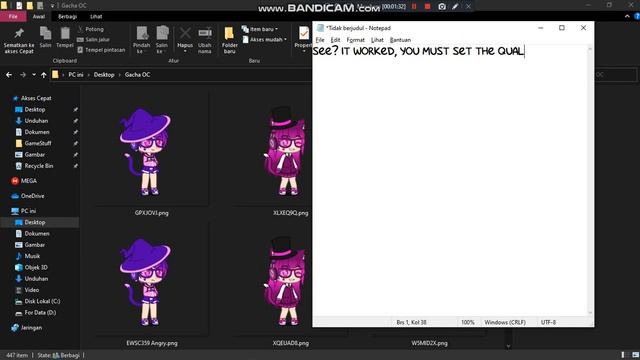Click the file list scrollbar down arrow

[x=508, y=346]
